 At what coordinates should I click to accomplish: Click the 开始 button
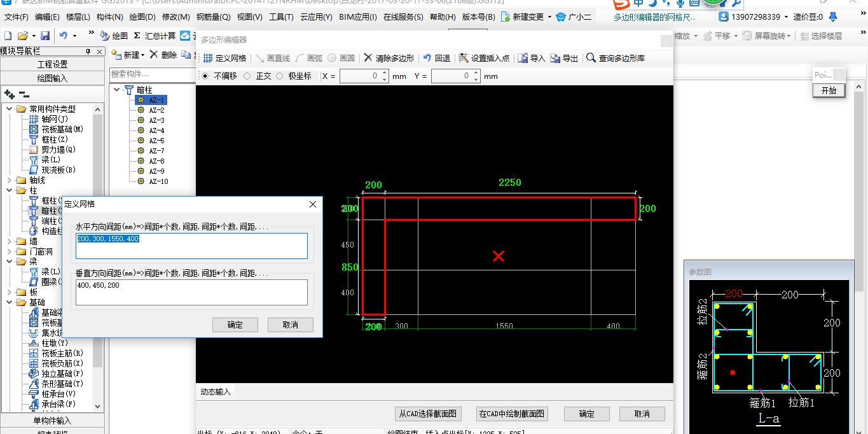pyautogui.click(x=829, y=90)
